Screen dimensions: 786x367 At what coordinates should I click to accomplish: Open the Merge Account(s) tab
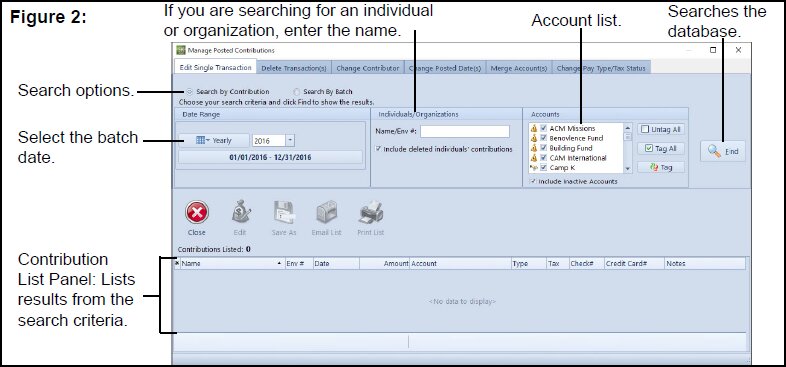[x=519, y=68]
